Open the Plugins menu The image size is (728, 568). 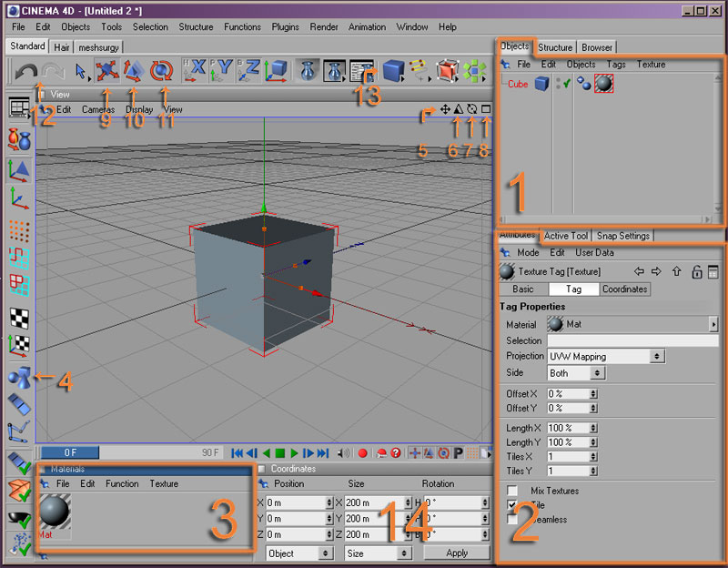(285, 27)
